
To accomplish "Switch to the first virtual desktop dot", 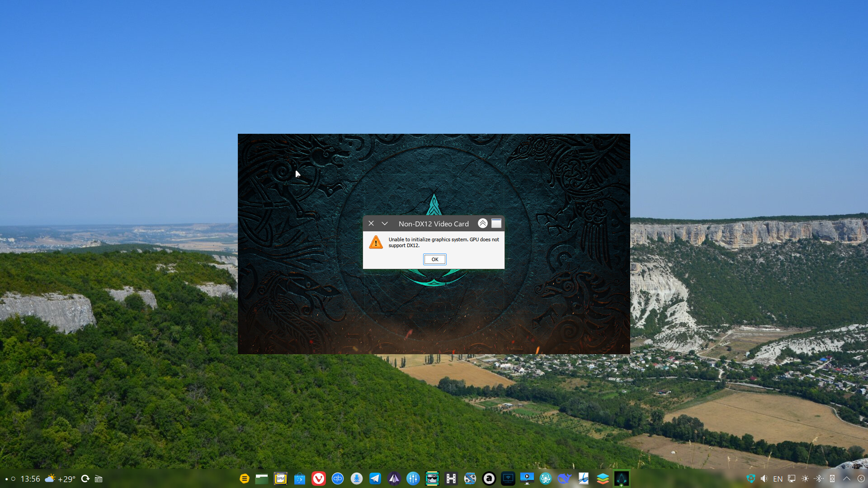I will tap(6, 479).
